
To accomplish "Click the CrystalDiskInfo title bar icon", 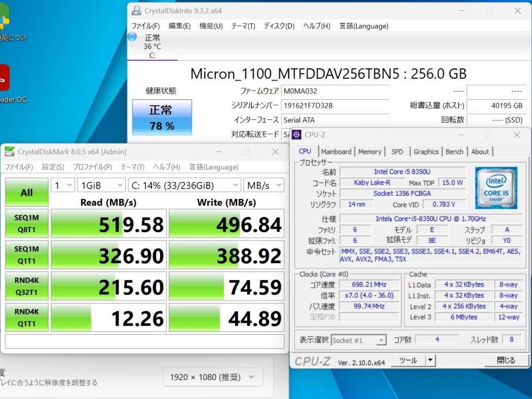I will tap(137, 11).
